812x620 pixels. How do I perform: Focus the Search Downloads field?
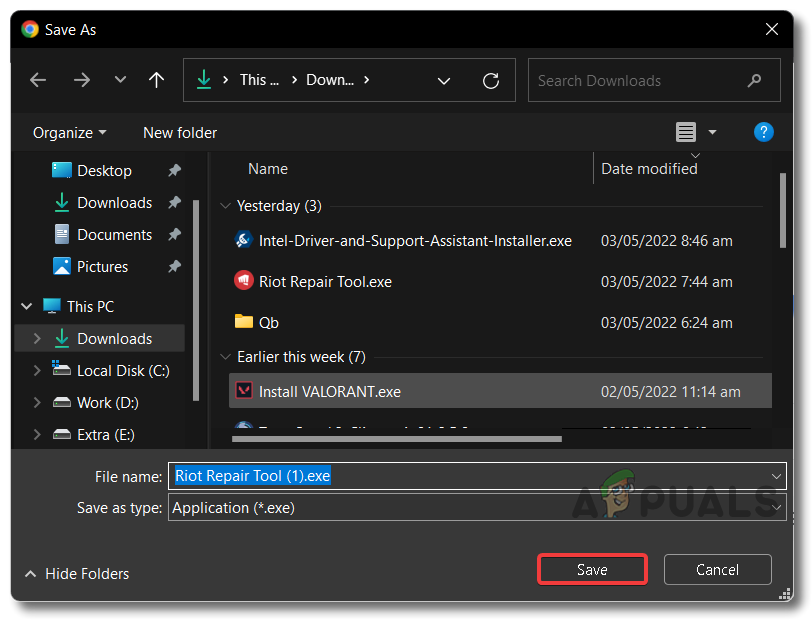click(654, 80)
